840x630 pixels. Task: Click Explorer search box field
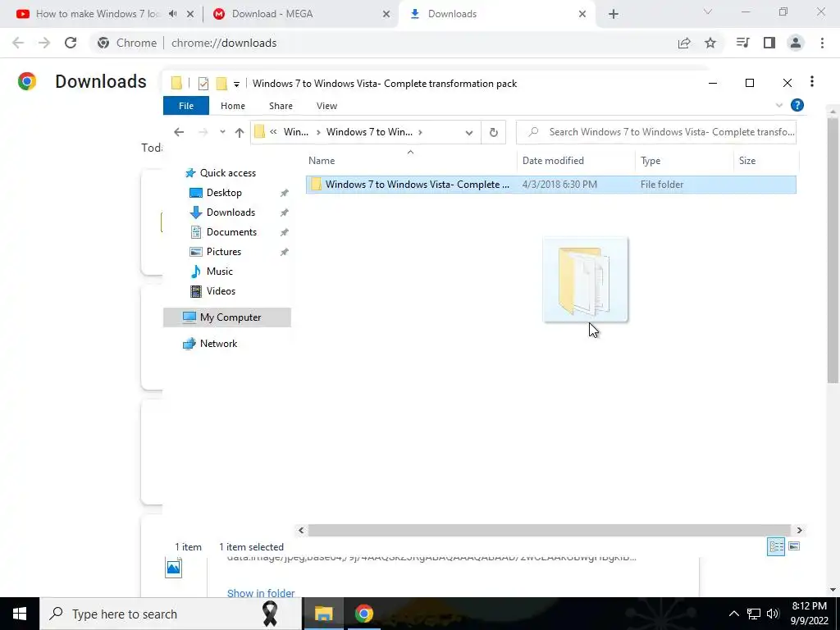[x=656, y=132]
